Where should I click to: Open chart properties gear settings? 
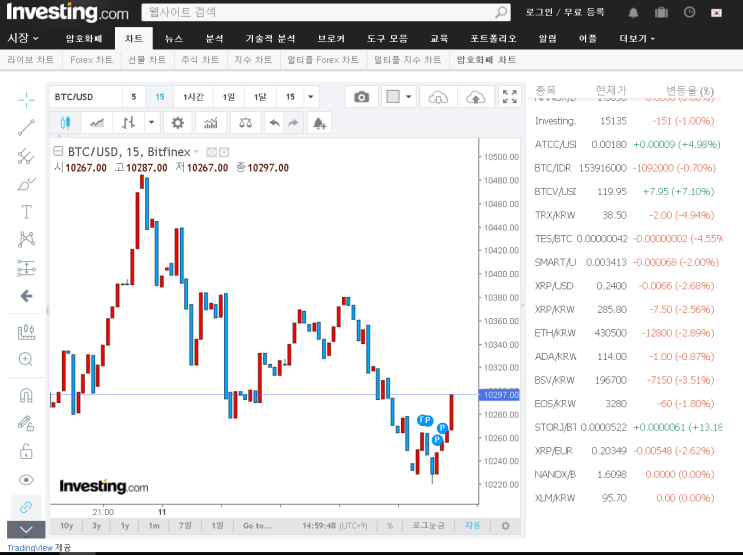178,123
